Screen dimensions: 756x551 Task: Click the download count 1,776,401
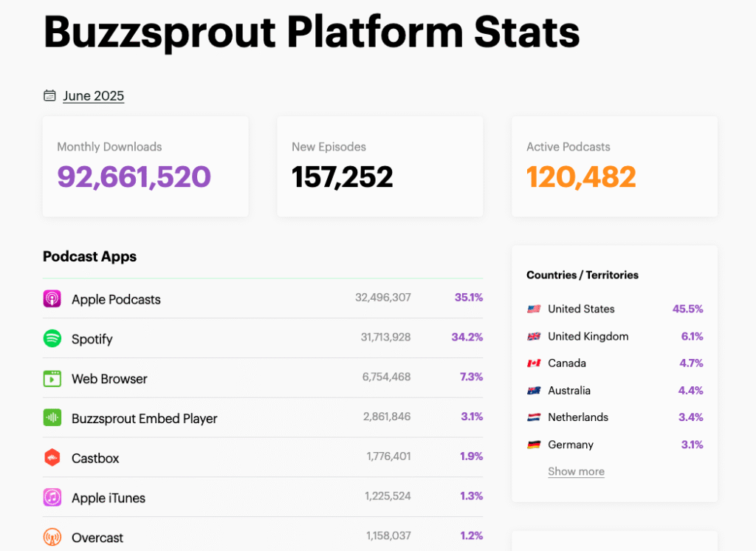coord(388,456)
